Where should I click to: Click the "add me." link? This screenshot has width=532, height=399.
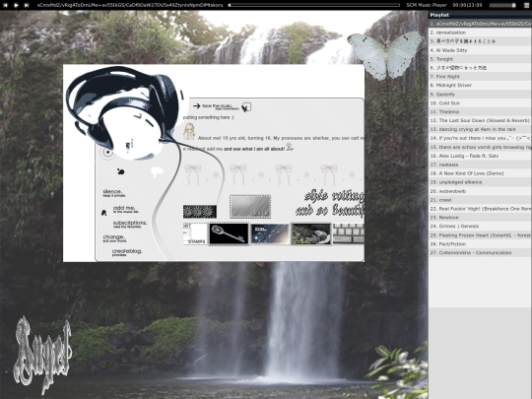[x=125, y=209]
